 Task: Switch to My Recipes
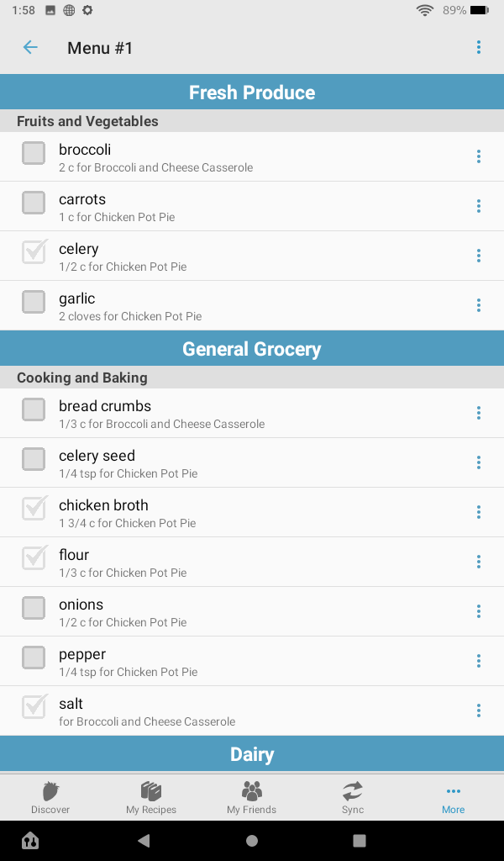point(151,797)
